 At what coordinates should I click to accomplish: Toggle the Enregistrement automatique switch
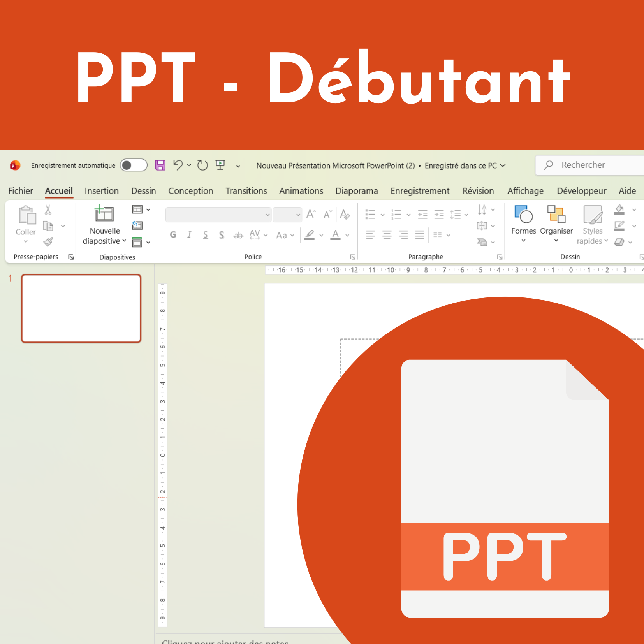coord(134,165)
